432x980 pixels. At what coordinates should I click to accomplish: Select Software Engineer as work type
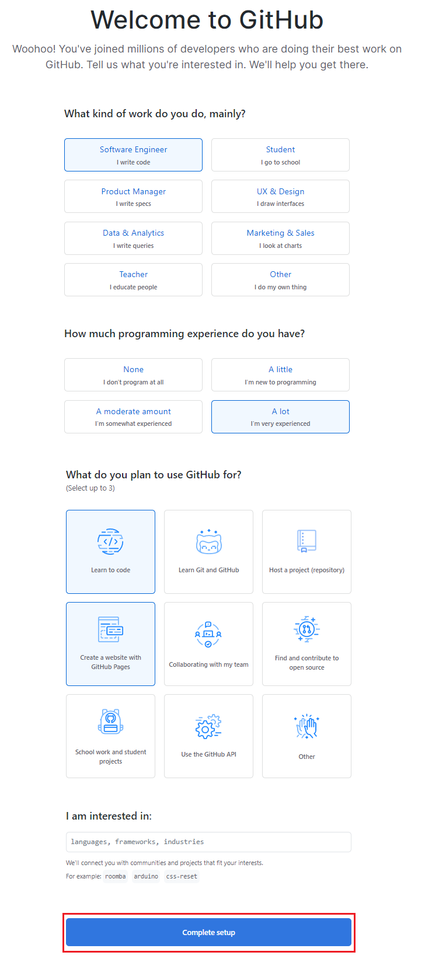[133, 155]
